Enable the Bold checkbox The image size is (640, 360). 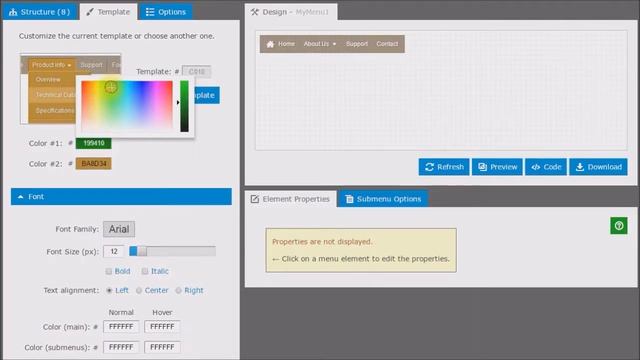pos(109,271)
